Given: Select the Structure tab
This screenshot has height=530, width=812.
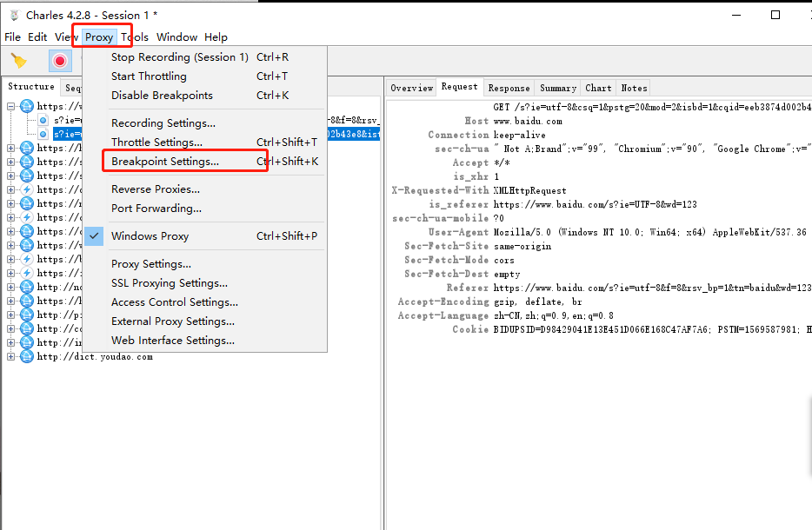Looking at the screenshot, I should tap(31, 86).
